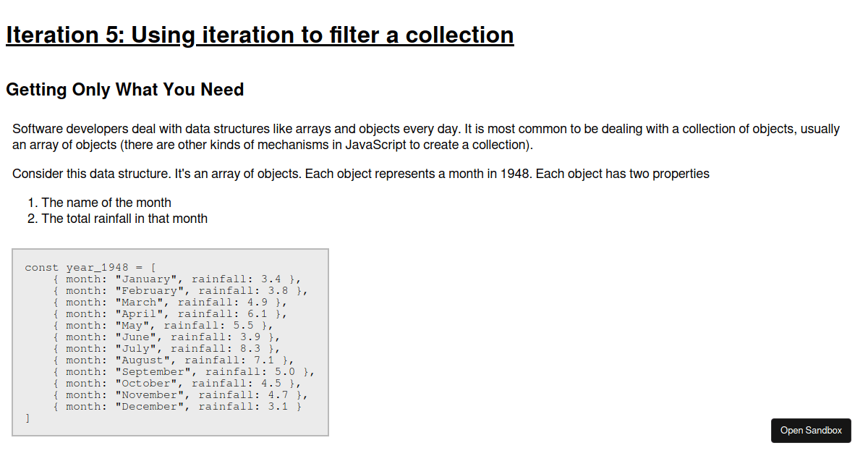Click the November rainfall 4.7 line
The image size is (868, 456).
coord(180,395)
